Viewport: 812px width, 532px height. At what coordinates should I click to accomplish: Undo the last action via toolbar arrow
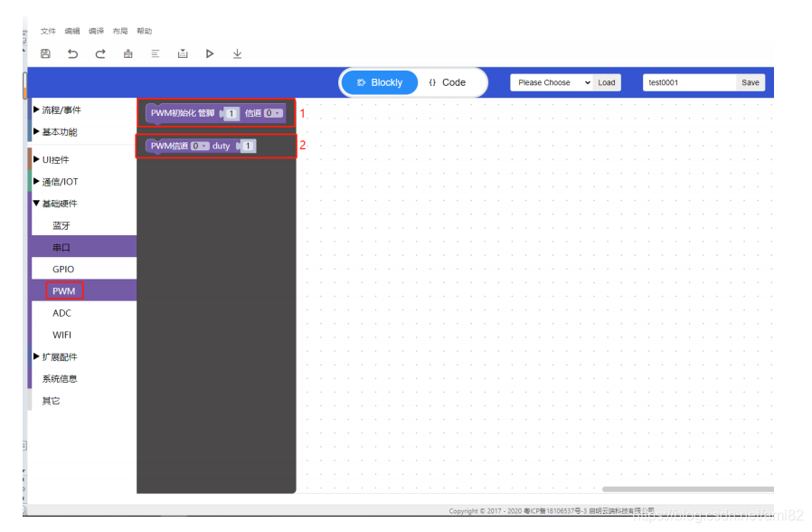(72, 53)
